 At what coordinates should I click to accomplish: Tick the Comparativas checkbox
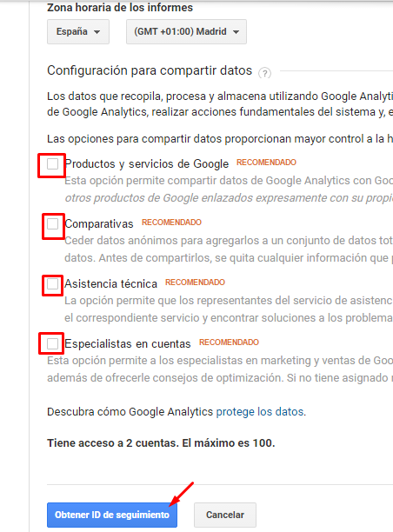(53, 224)
